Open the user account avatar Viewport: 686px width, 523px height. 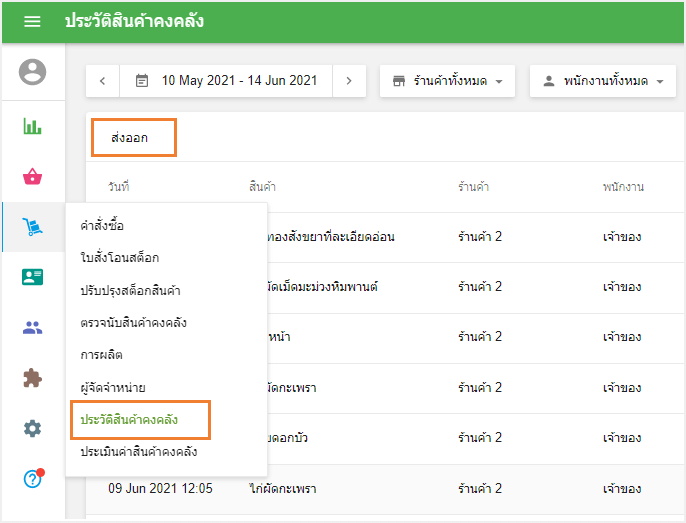click(x=32, y=72)
